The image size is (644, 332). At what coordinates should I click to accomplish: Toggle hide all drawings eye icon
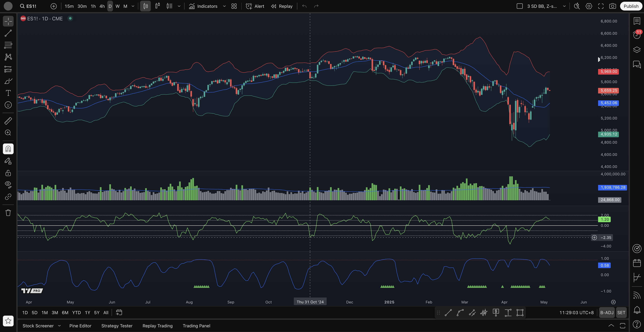pos(8,185)
